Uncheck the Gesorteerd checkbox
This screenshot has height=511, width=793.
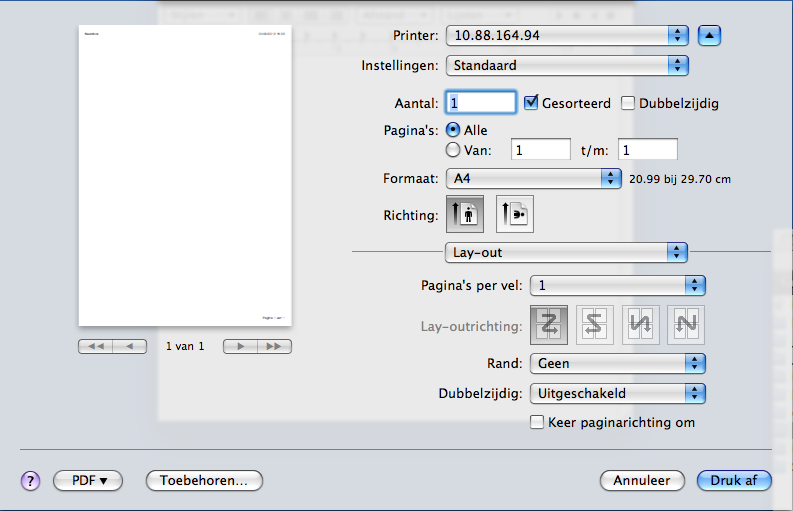531,103
